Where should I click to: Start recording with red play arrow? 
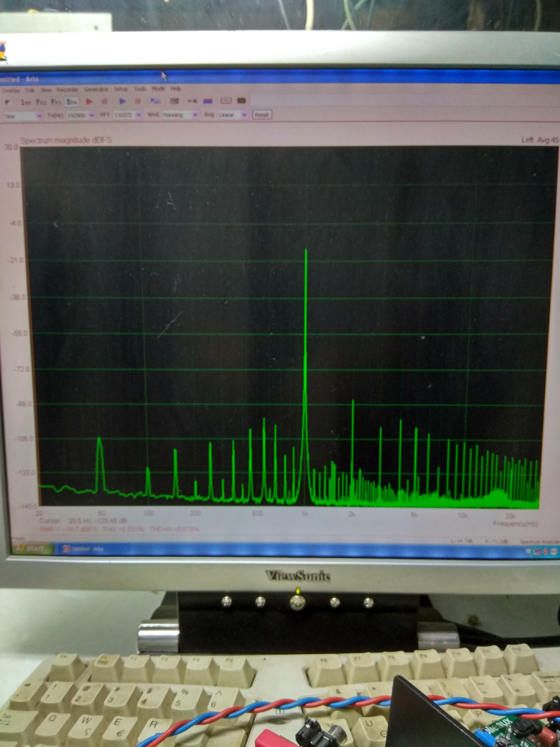click(x=89, y=101)
